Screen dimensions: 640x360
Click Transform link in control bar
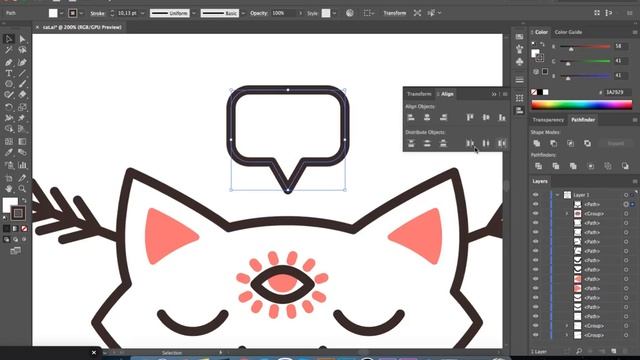[394, 13]
